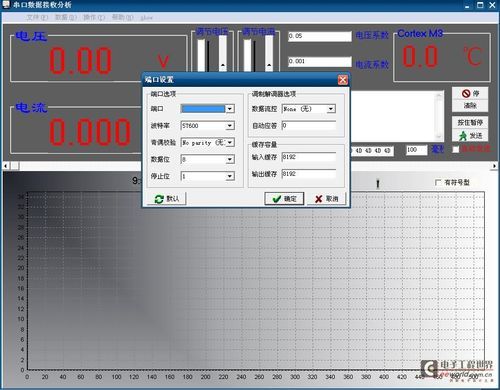Image resolution: width=500 pixels, height=390 pixels.
Task: Open the Help (帮助) menu
Action: pyautogui.click(x=122, y=17)
